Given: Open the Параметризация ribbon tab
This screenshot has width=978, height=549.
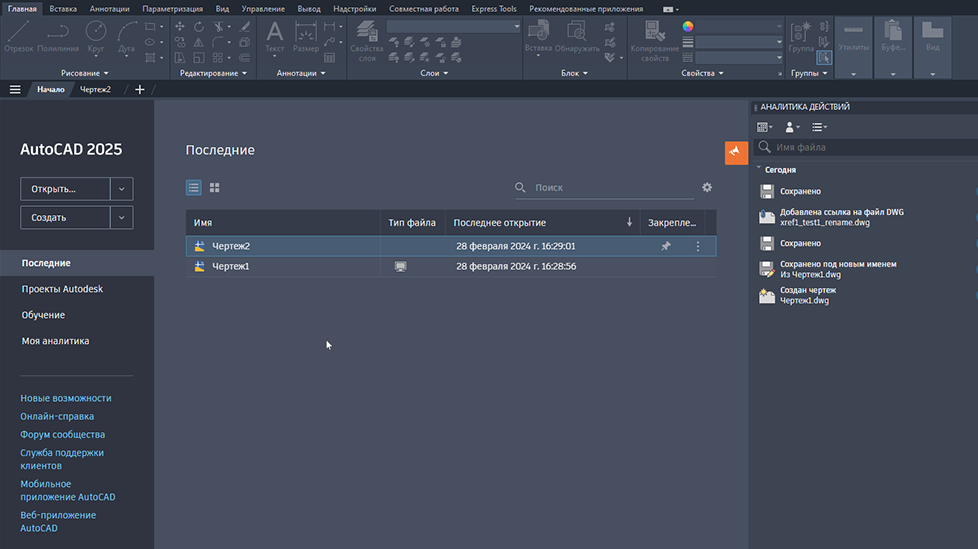Looking at the screenshot, I should coord(172,9).
